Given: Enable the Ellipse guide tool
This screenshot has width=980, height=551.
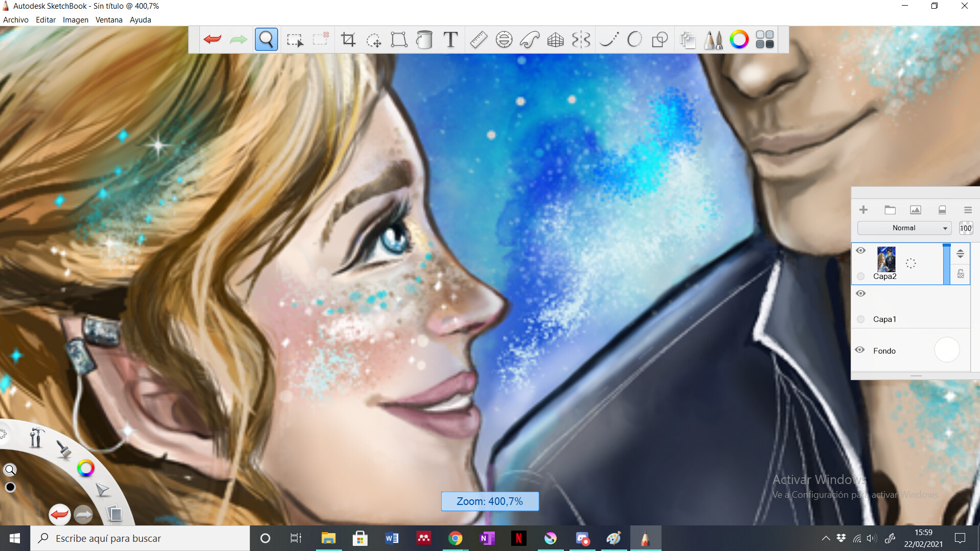Looking at the screenshot, I should pyautogui.click(x=504, y=39).
